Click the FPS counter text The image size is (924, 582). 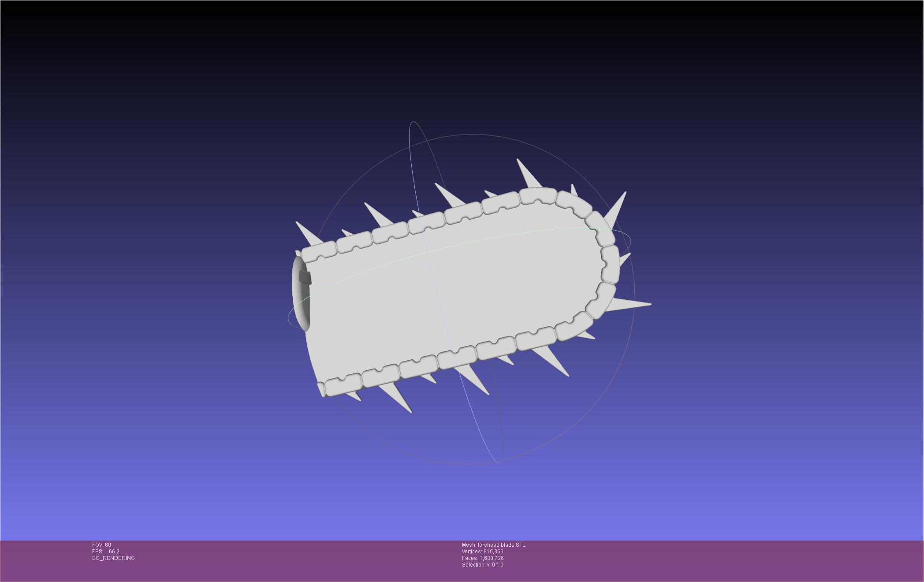click(x=106, y=552)
